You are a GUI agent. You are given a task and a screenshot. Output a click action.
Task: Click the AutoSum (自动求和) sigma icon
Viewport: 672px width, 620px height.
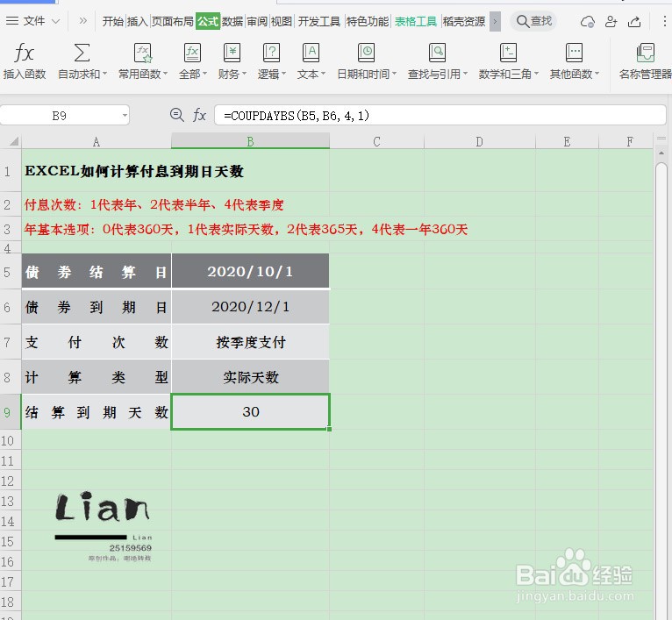pyautogui.click(x=82, y=53)
